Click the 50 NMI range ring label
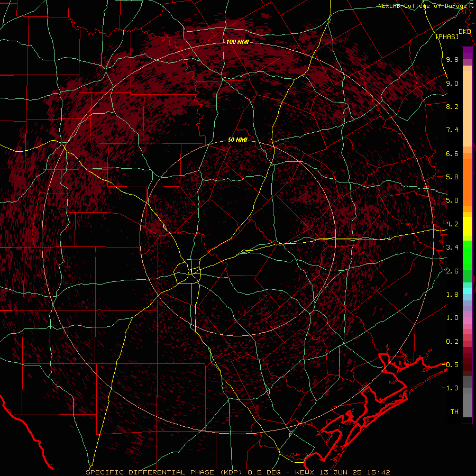This screenshot has height=476, width=476. (x=237, y=140)
